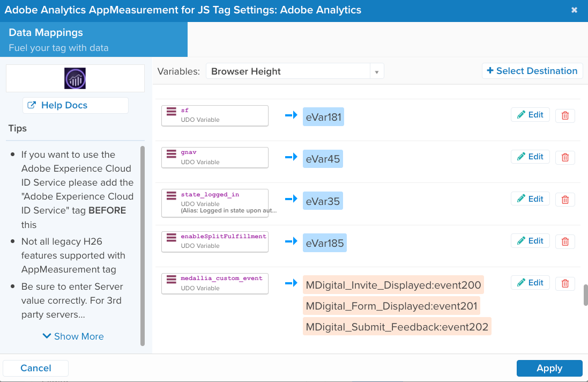The image size is (588, 382).
Task: Click Select Destination button
Action: click(x=532, y=71)
